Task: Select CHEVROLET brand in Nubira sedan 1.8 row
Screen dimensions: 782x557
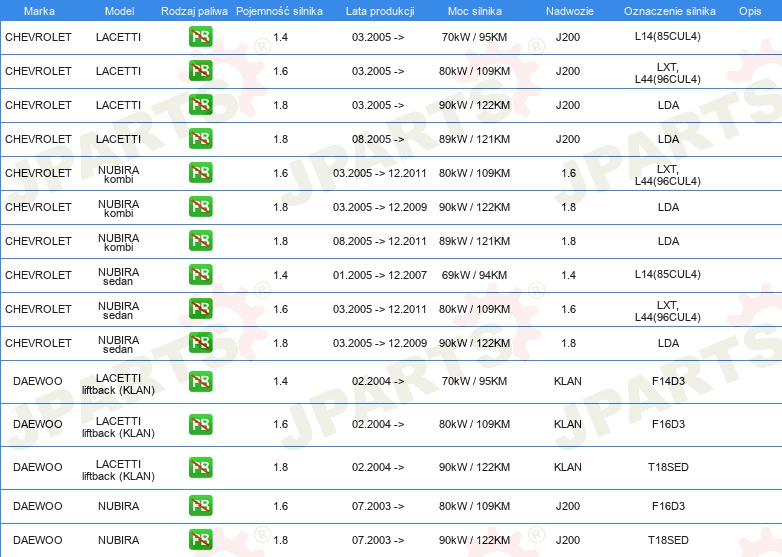Action: 38,343
